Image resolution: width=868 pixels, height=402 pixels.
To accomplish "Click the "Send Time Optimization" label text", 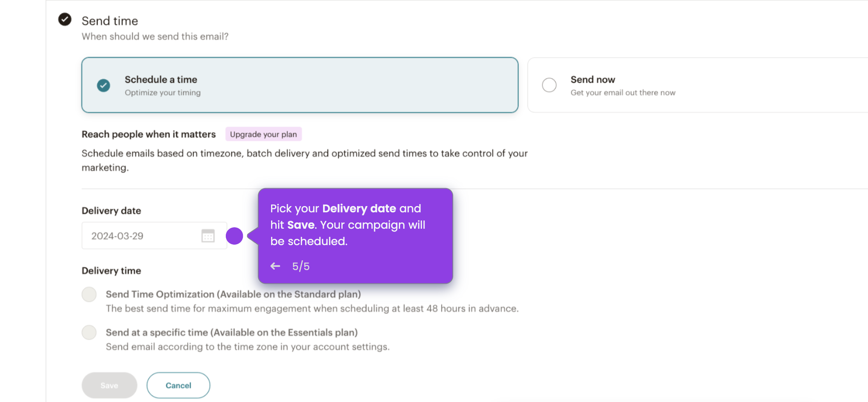I will 233,294.
